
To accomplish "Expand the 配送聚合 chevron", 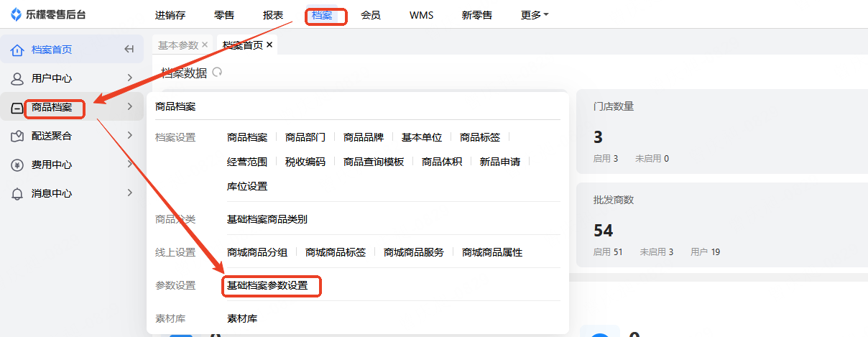I will click(x=130, y=135).
